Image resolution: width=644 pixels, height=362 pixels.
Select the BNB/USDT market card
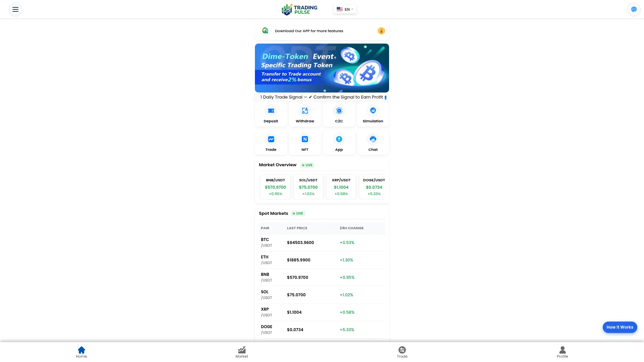coord(275,187)
